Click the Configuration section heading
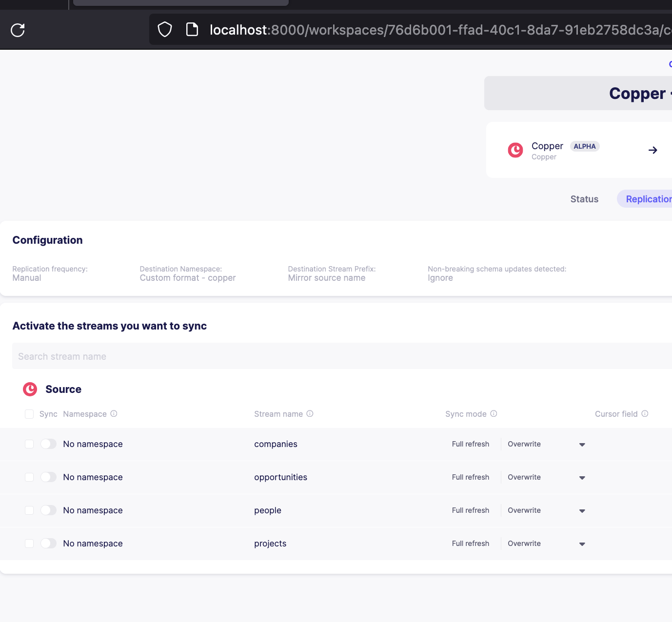Viewport: 672px width, 622px height. point(47,240)
